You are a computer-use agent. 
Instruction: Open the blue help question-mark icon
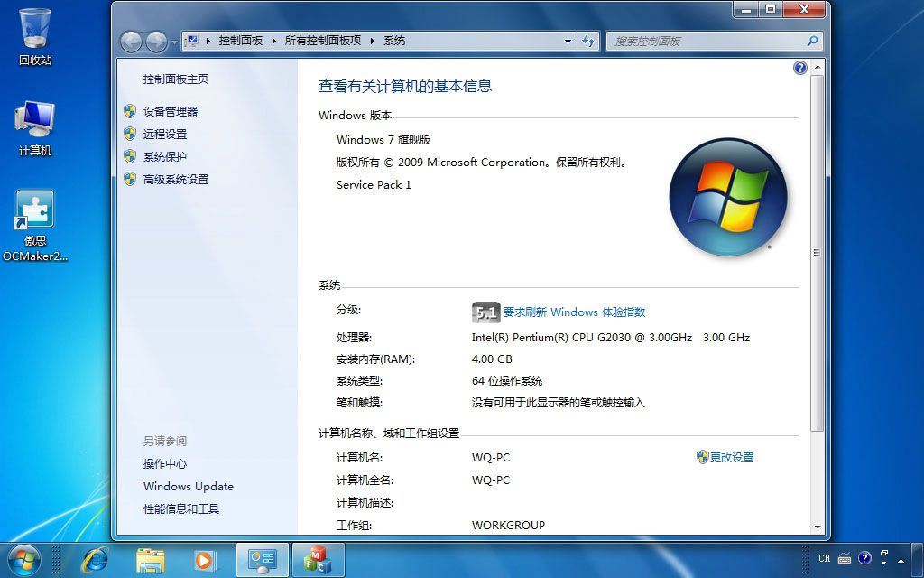coord(799,68)
